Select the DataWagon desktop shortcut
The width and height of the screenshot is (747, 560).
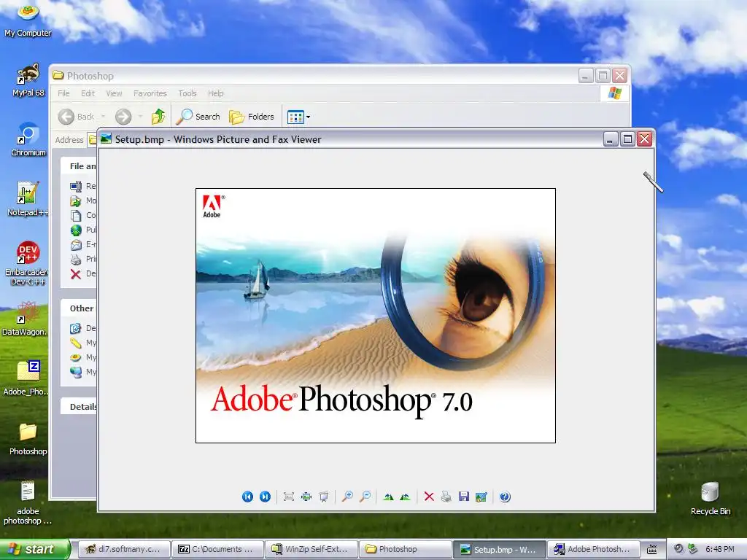(27, 319)
